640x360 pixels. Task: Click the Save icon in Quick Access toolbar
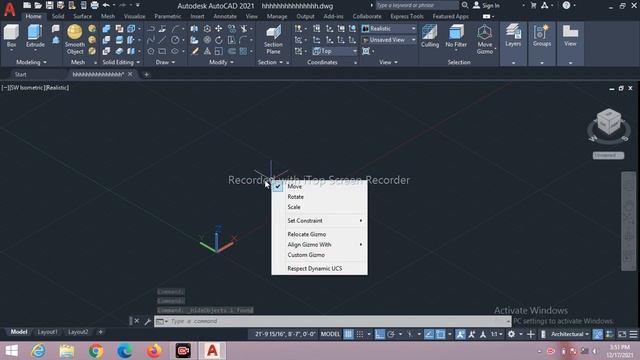(49, 5)
